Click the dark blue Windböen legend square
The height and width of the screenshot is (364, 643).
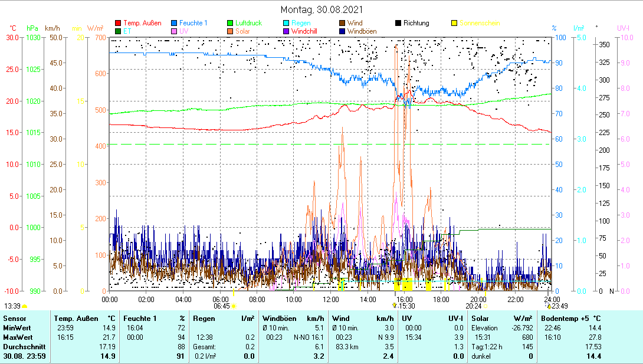342,31
